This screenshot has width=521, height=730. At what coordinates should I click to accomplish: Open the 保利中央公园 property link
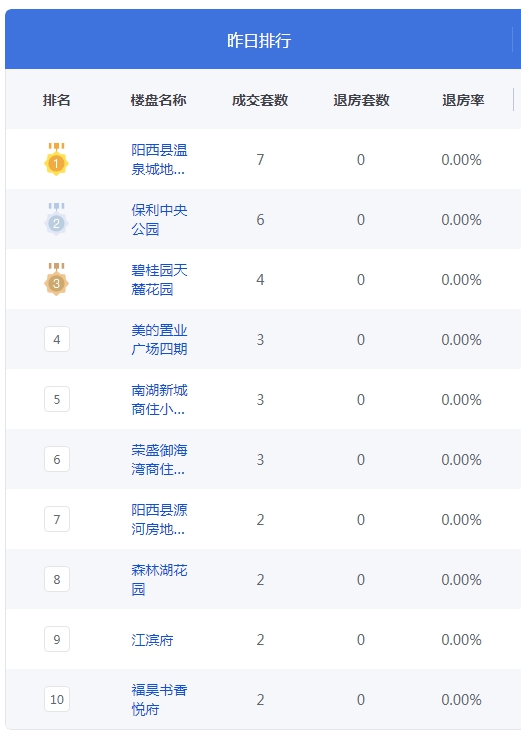click(x=159, y=220)
